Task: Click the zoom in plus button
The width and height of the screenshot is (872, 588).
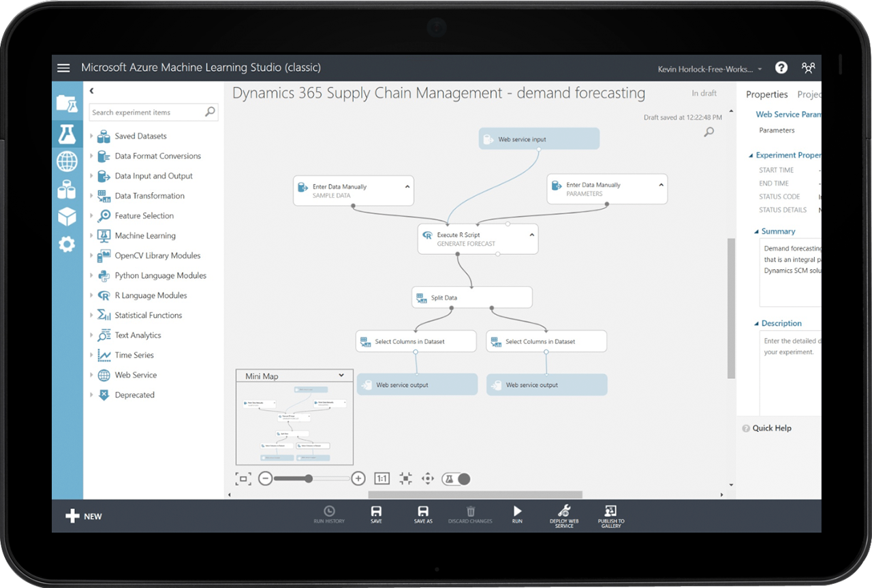Action: [358, 479]
